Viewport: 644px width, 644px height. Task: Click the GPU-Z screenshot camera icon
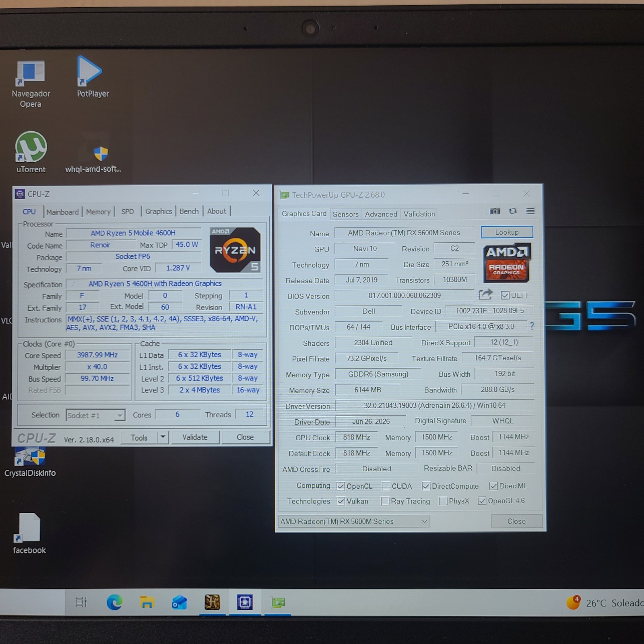[495, 211]
